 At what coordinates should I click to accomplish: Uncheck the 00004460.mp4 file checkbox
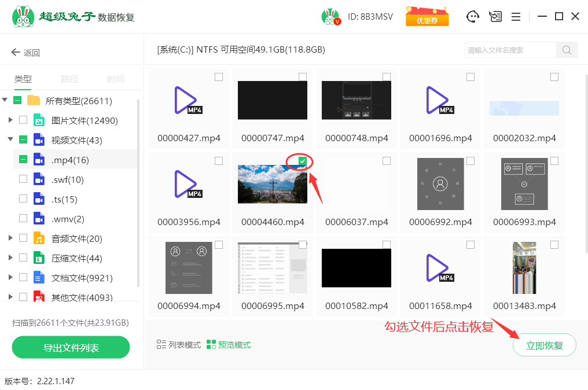(x=303, y=161)
